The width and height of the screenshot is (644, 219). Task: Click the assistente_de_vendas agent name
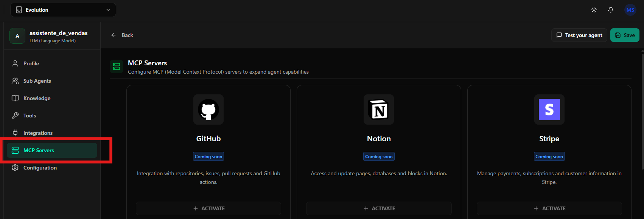tap(59, 33)
